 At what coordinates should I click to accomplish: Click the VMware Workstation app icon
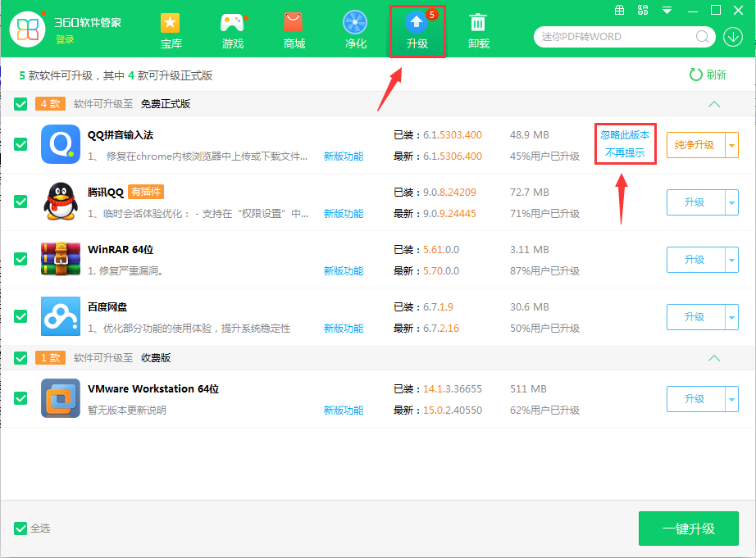61,398
